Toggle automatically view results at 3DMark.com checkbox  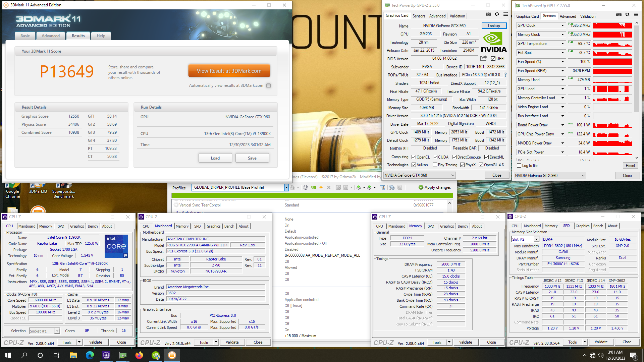(x=269, y=85)
